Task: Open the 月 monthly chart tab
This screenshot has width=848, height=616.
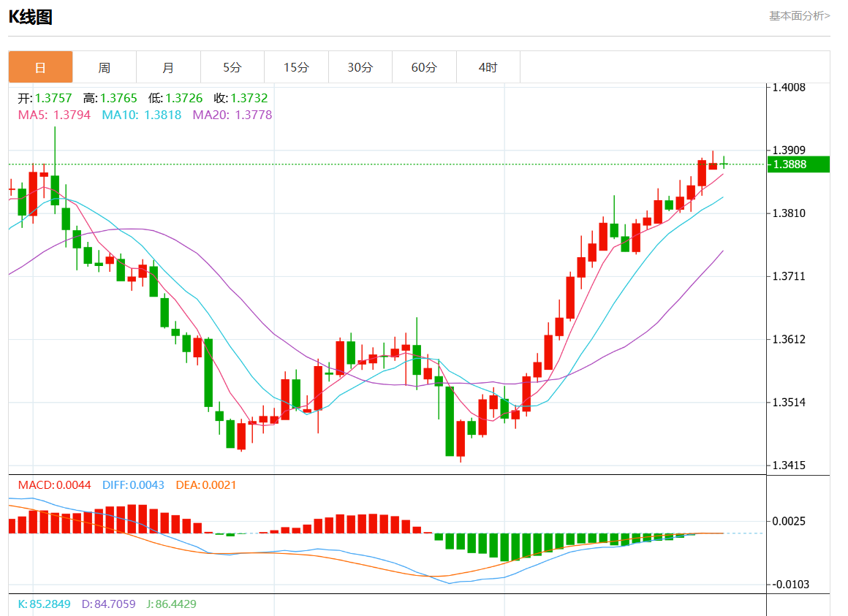Action: click(x=168, y=67)
